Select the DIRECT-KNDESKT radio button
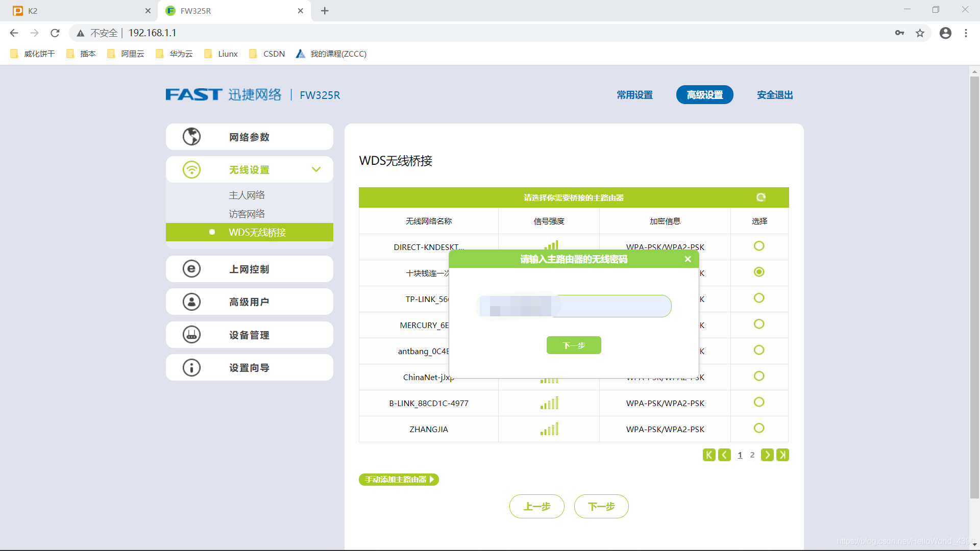Viewport: 980px width, 551px height. pos(759,245)
